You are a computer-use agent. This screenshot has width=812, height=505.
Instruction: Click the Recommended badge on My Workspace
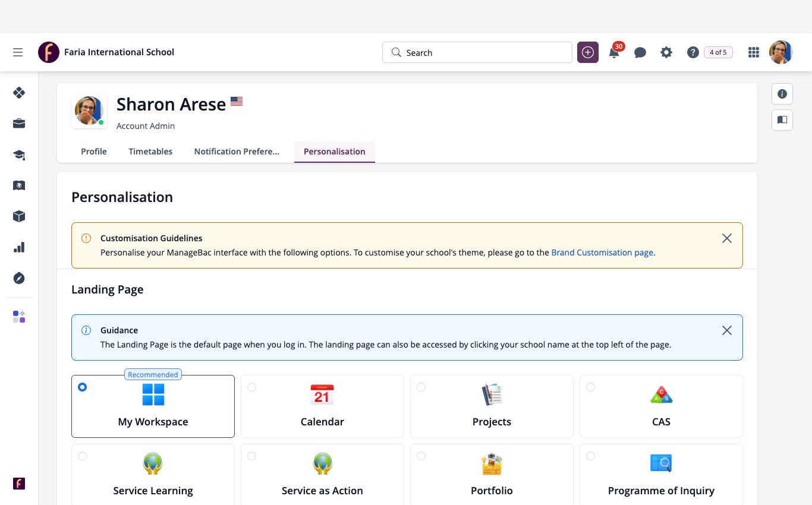click(153, 374)
